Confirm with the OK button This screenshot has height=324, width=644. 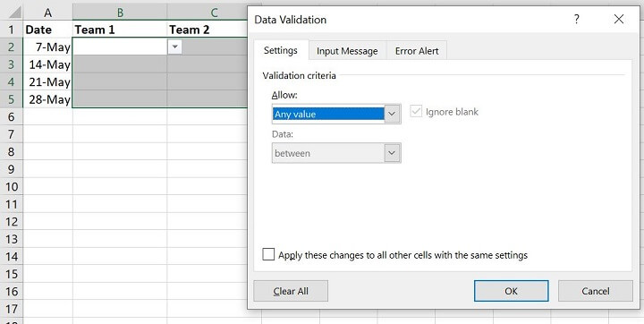511,291
